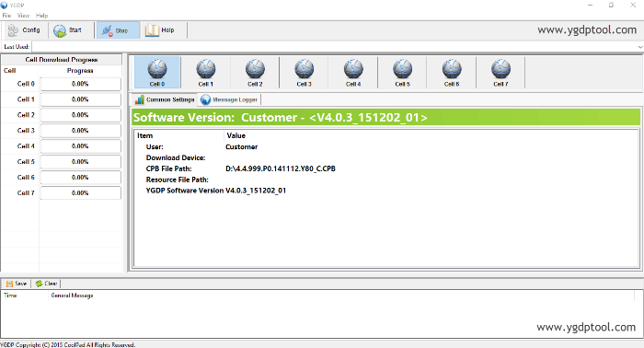
Task: Click the Stop toolbar button
Action: point(118,30)
